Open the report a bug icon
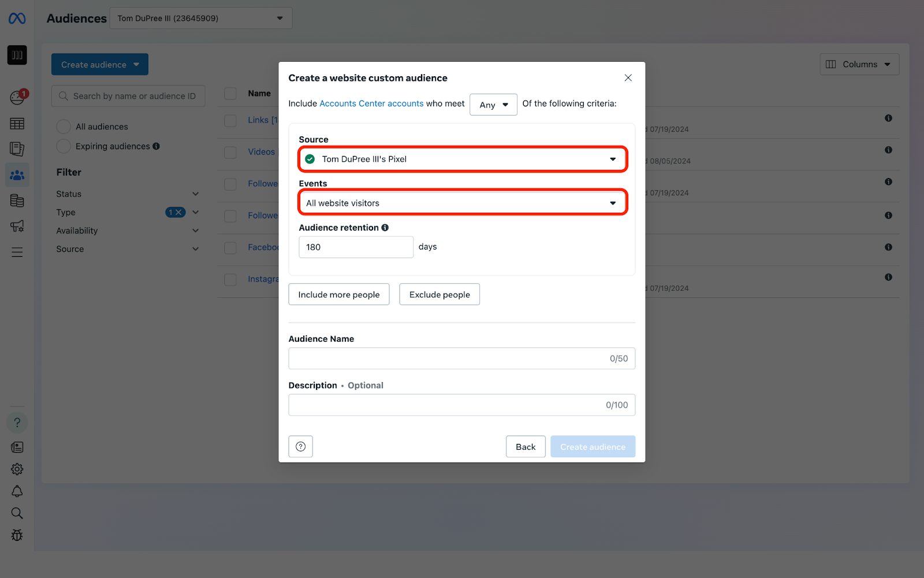924x578 pixels. [17, 535]
